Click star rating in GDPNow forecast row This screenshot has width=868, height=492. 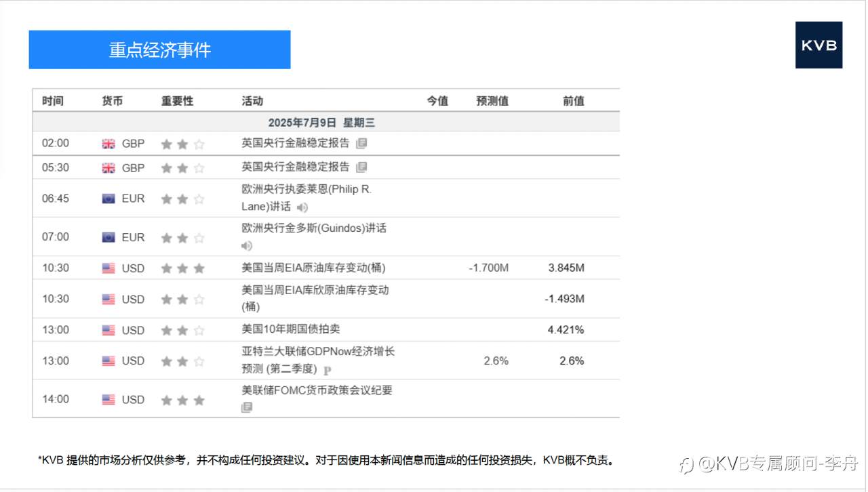tap(182, 361)
